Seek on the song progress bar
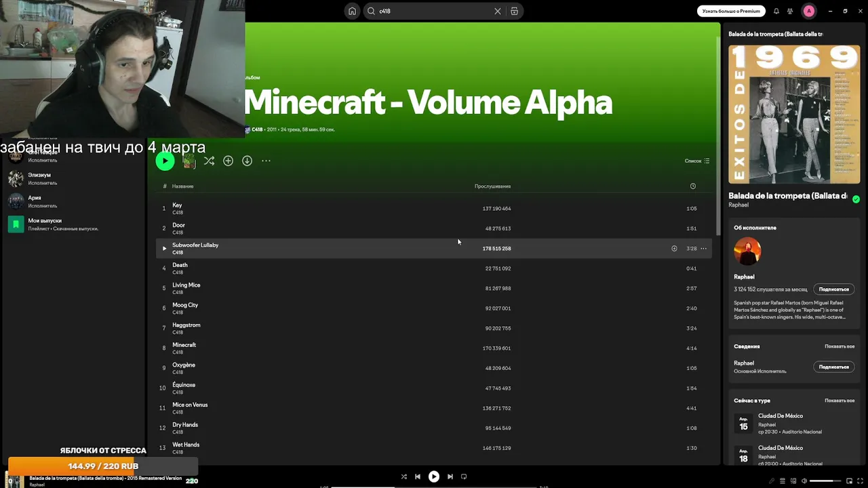Viewport: 868px width, 488px height. (434, 487)
